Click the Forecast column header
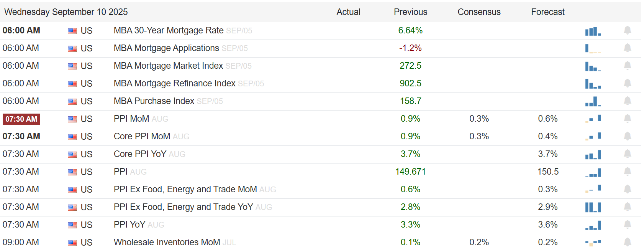 click(x=547, y=12)
